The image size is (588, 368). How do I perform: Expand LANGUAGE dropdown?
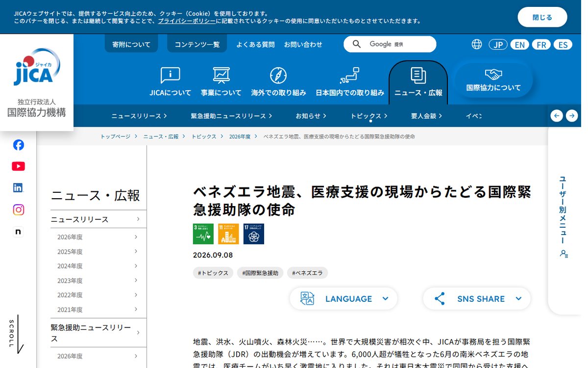pyautogui.click(x=343, y=299)
